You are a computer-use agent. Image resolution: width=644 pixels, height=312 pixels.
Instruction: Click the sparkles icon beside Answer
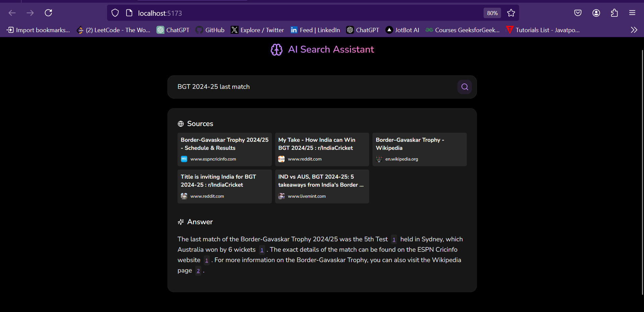coord(181,222)
